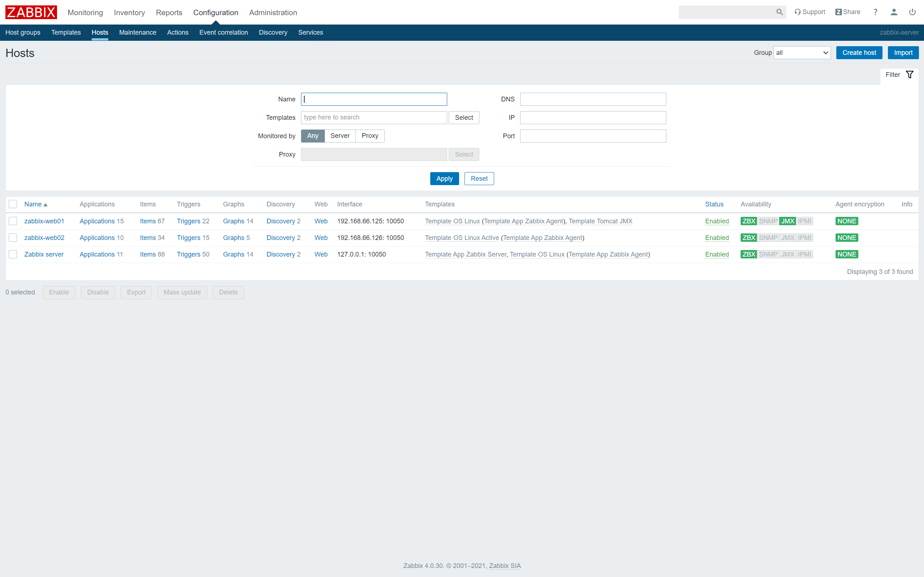Open the zabbix-web01 host link
The height and width of the screenshot is (577, 924).
click(x=44, y=221)
